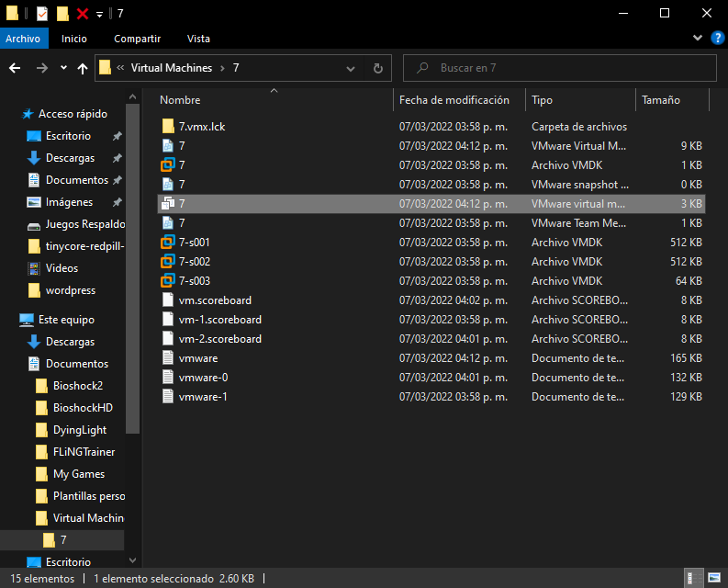The height and width of the screenshot is (588, 728).
Task: Go up one folder level
Action: (83, 68)
